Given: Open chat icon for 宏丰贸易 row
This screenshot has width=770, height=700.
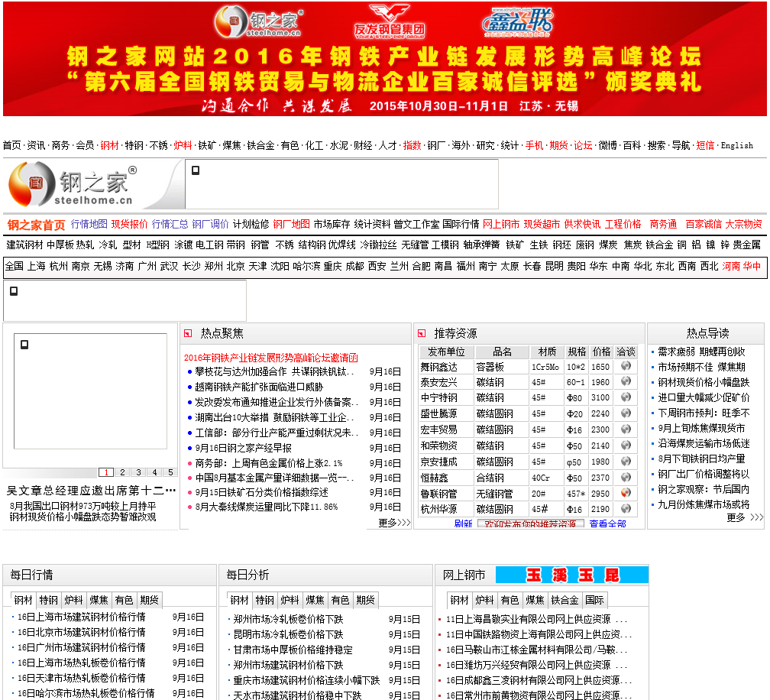Looking at the screenshot, I should (626, 429).
